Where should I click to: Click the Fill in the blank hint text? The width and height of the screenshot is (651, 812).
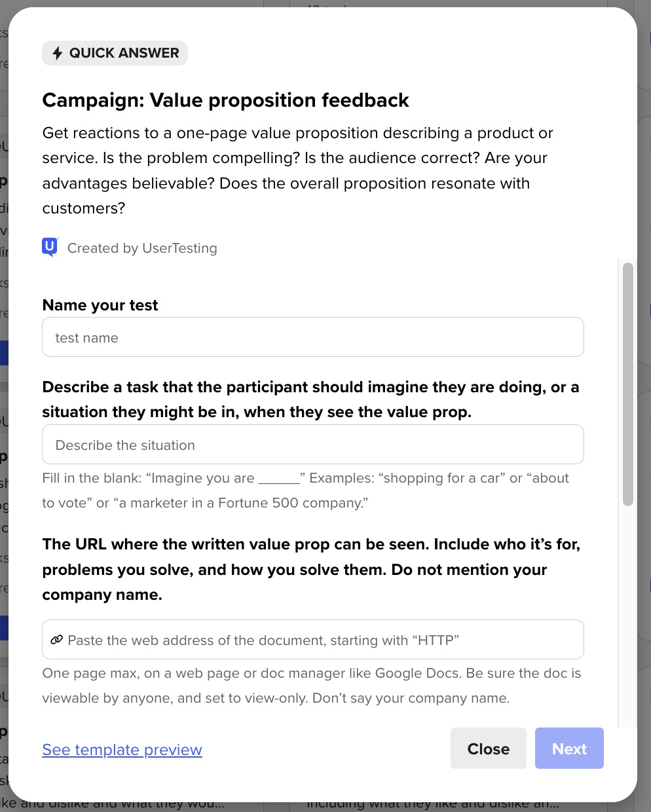point(305,490)
